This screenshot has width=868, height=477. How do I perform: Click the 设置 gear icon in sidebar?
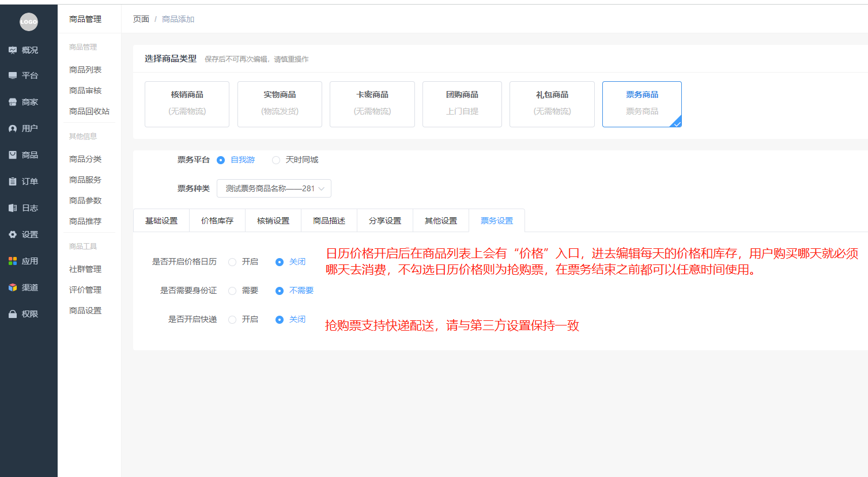(x=13, y=234)
